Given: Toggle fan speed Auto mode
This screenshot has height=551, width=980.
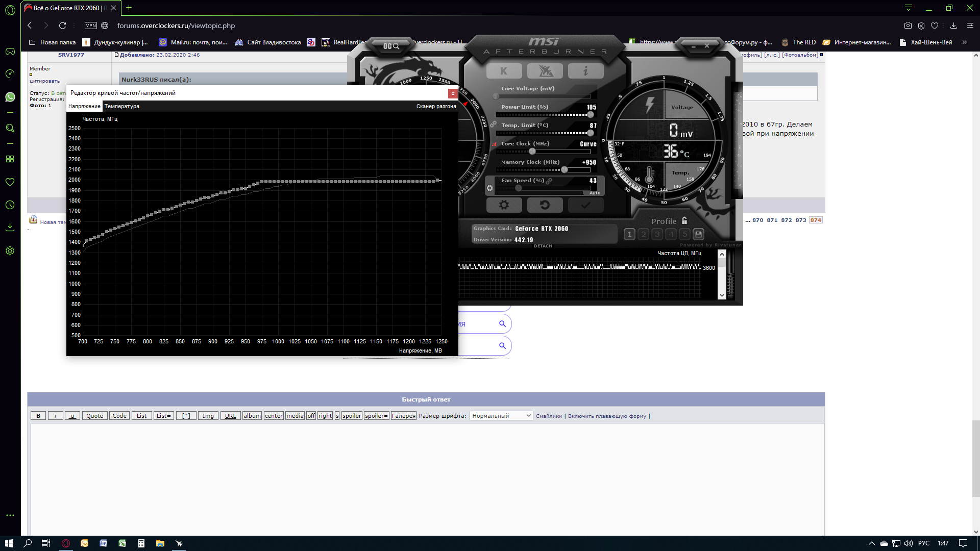Looking at the screenshot, I should [595, 193].
